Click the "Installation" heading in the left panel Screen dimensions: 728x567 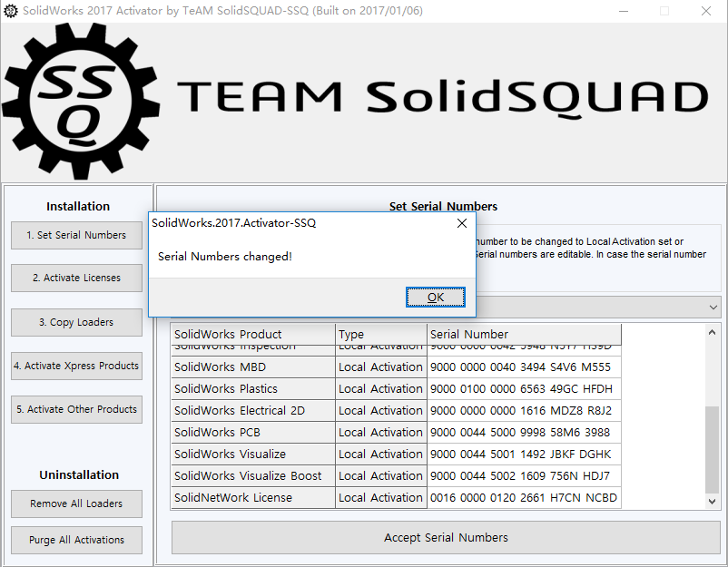tap(78, 206)
